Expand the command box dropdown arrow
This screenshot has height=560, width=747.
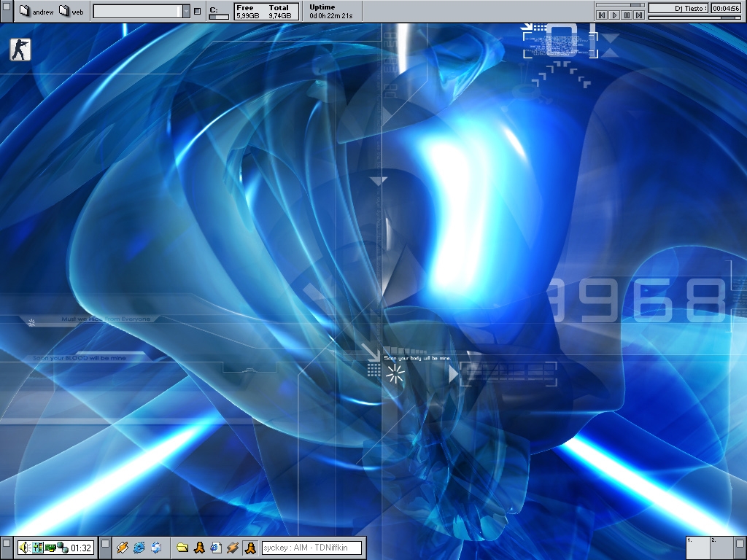click(186, 12)
